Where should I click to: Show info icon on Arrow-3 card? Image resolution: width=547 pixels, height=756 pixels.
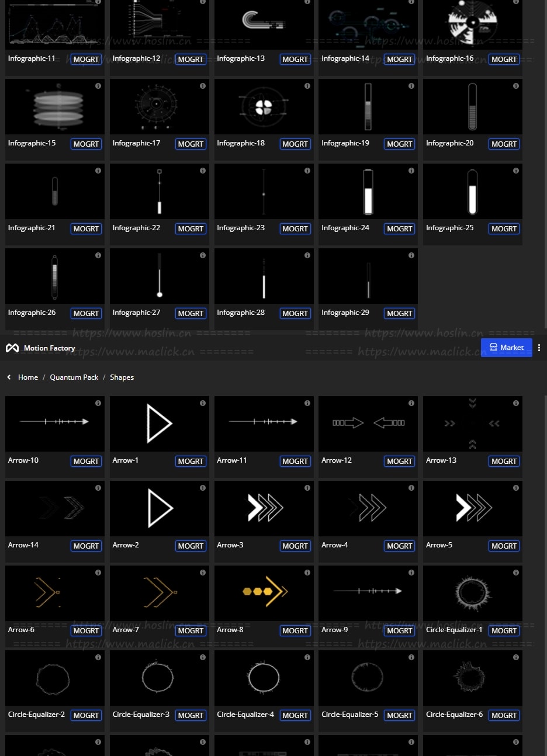click(307, 488)
